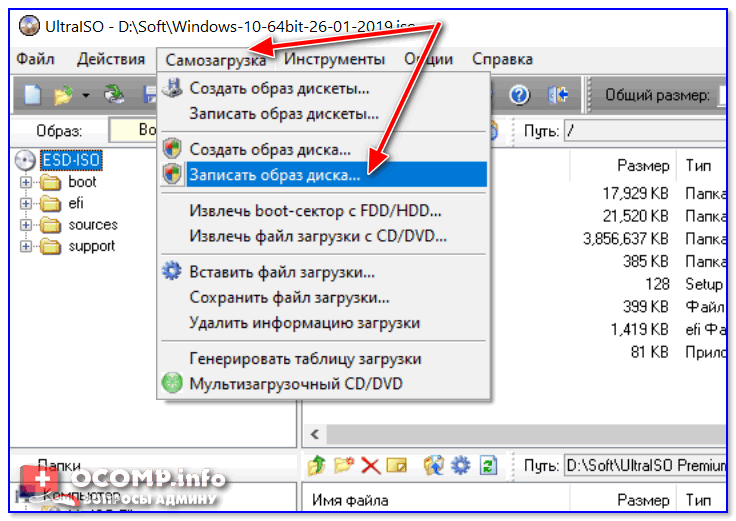Click the 81 KB size cell
Viewport: 736px width, 521px height.
point(649,352)
